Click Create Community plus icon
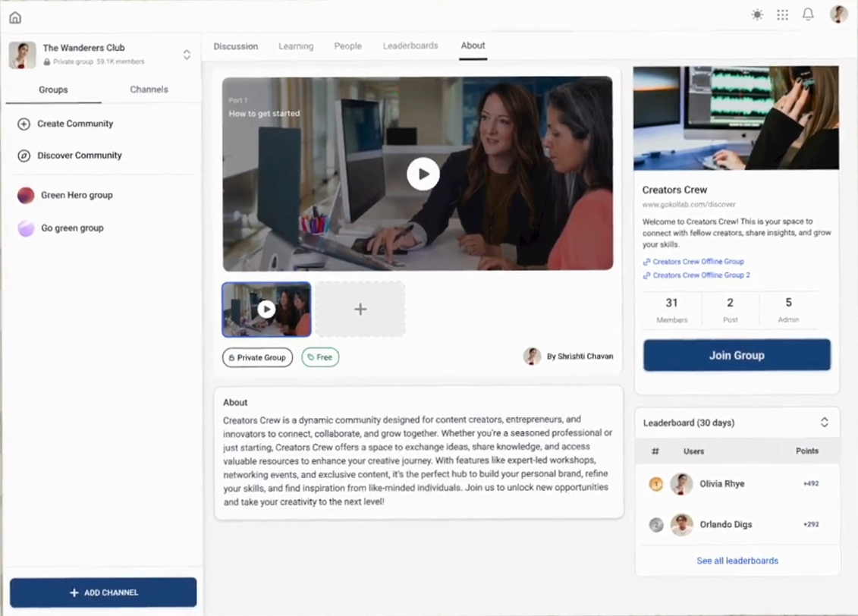This screenshot has height=616, width=858. click(x=24, y=124)
